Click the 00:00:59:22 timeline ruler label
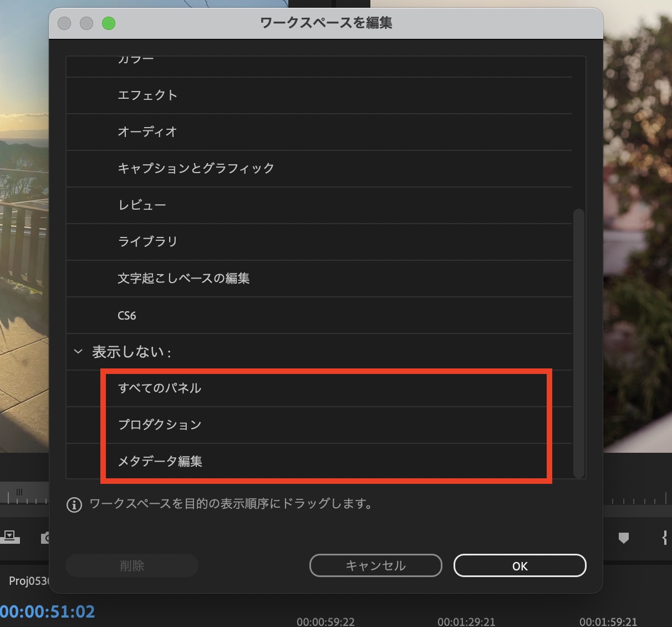 coord(325,621)
